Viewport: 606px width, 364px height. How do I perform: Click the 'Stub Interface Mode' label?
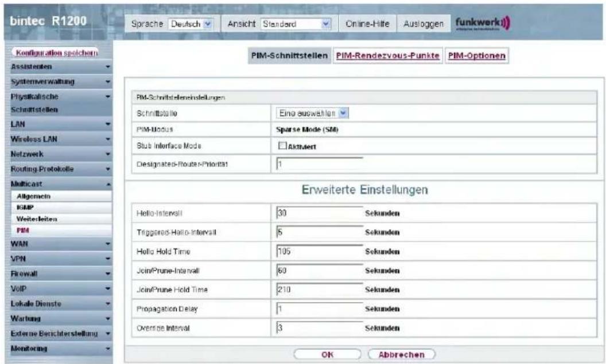click(x=169, y=146)
